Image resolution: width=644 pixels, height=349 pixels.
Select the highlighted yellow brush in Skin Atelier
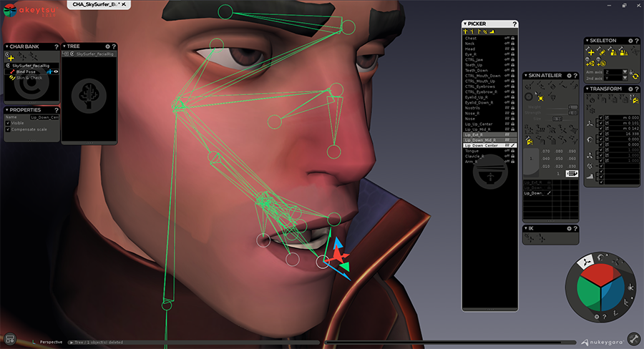[x=540, y=97]
